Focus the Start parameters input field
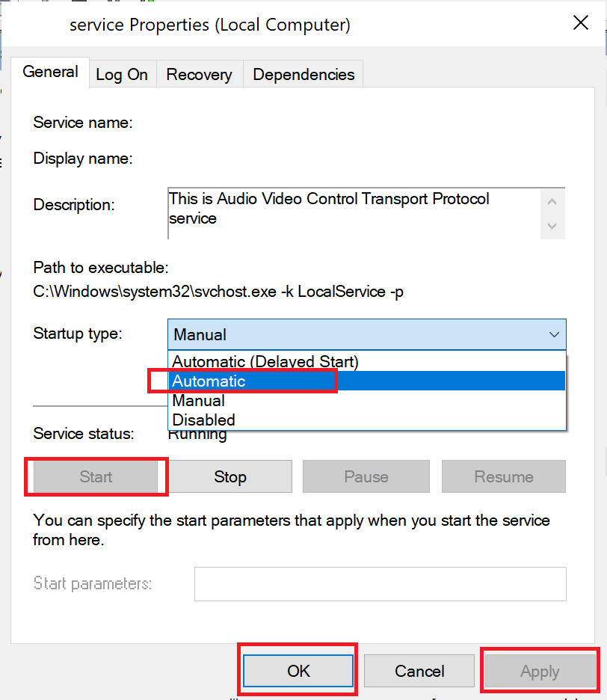Image resolution: width=607 pixels, height=700 pixels. tap(380, 584)
